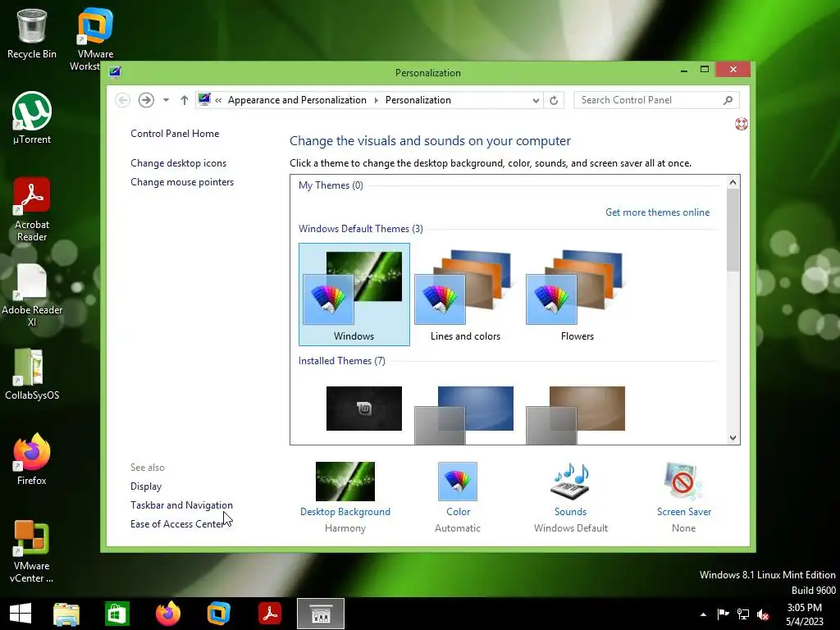
Task: Click the themes list scrollbar thumb
Action: [x=733, y=231]
